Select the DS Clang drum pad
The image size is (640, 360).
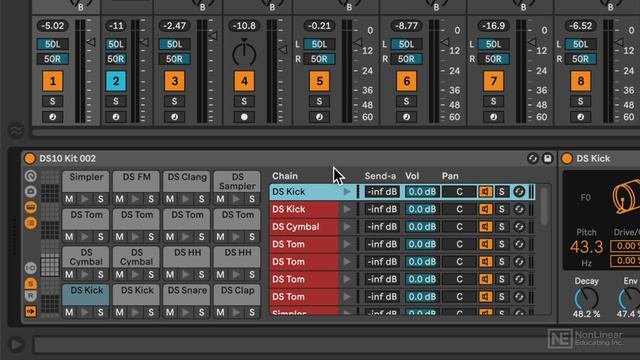tap(187, 182)
